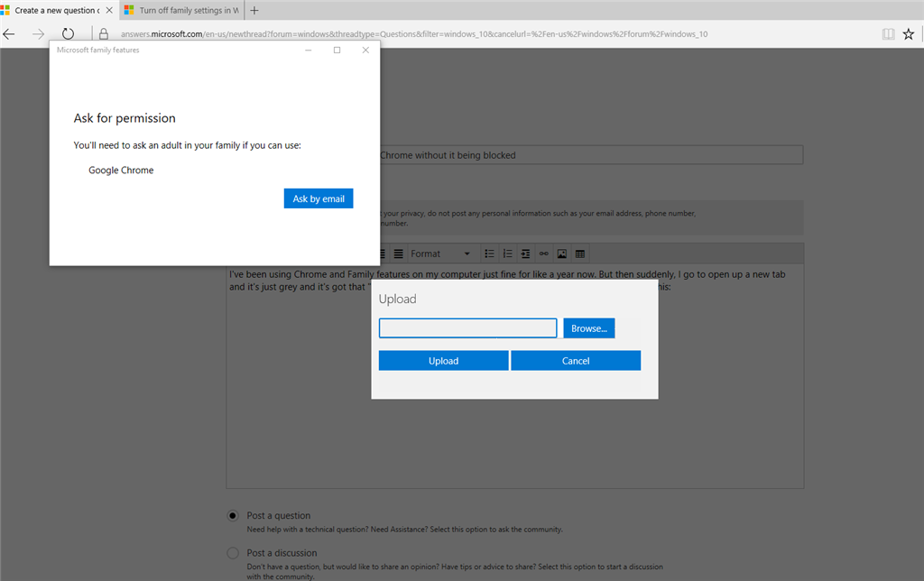Click the 'Upload' dialog heading
The image size is (924, 581).
click(397, 300)
